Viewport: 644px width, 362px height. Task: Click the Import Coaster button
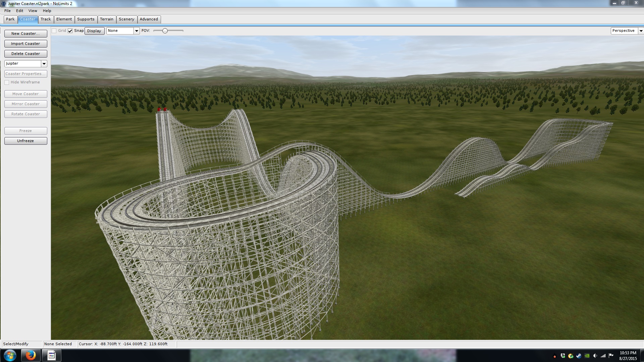click(x=25, y=44)
